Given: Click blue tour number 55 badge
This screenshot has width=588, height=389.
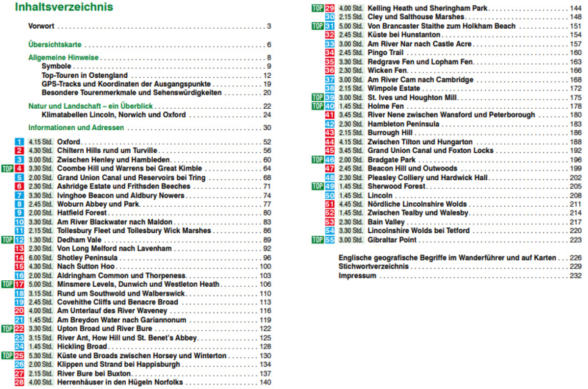Looking at the screenshot, I should pyautogui.click(x=329, y=240).
